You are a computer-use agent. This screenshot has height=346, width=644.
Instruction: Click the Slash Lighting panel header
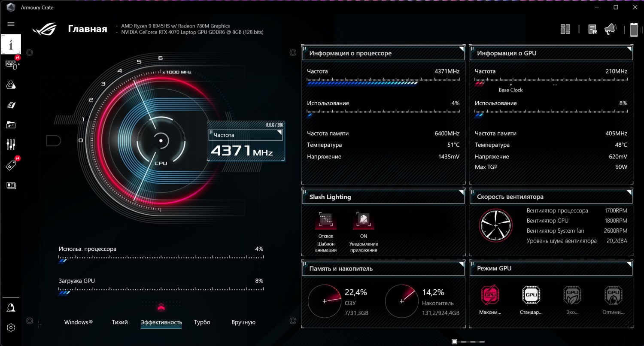pyautogui.click(x=383, y=197)
